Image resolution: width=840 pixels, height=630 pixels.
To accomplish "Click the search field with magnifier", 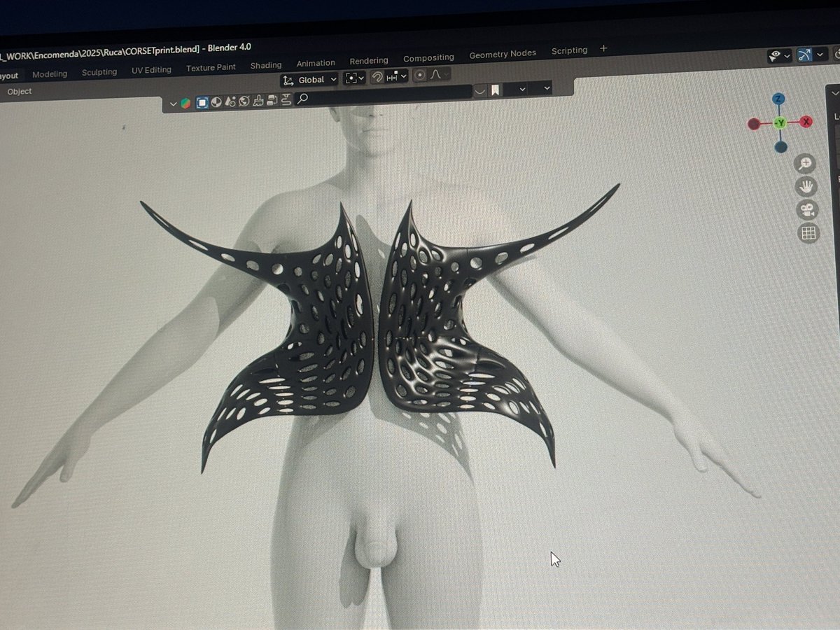I will pyautogui.click(x=384, y=95).
